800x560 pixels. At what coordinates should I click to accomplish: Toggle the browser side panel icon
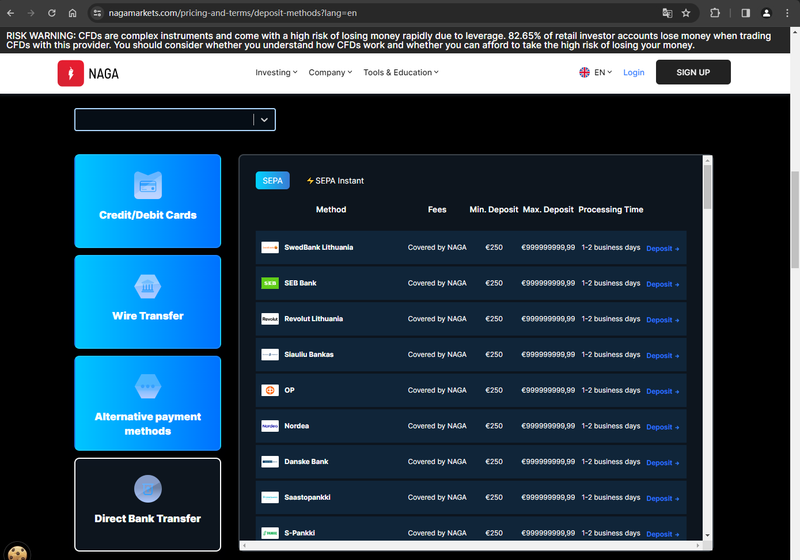click(x=745, y=13)
